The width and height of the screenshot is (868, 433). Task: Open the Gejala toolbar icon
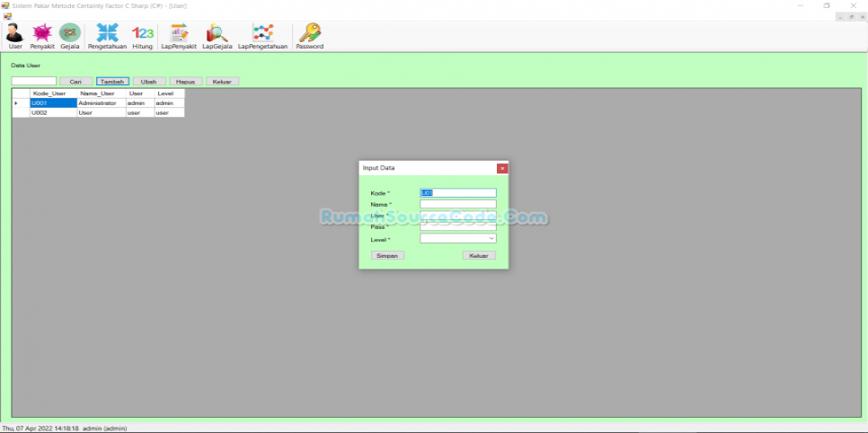[70, 37]
